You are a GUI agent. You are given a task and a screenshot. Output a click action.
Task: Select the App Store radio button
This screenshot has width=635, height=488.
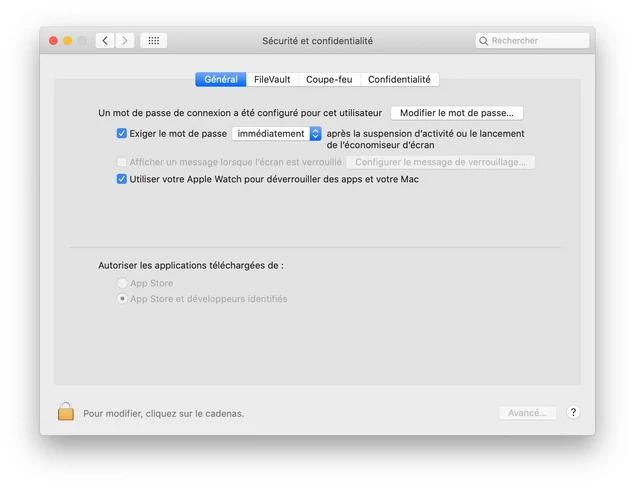(x=122, y=283)
